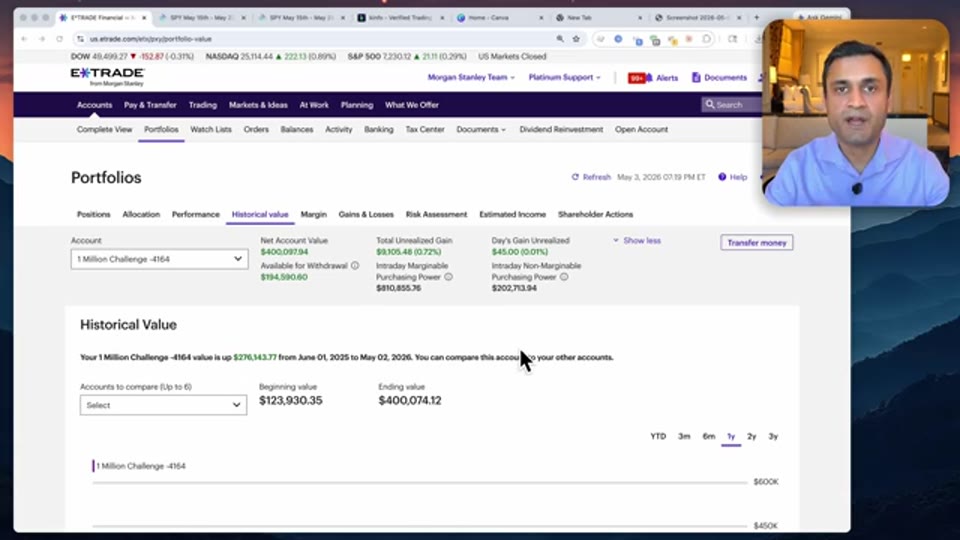This screenshot has height=540, width=960.
Task: Open the Markets & Ideas menu
Action: pos(258,105)
